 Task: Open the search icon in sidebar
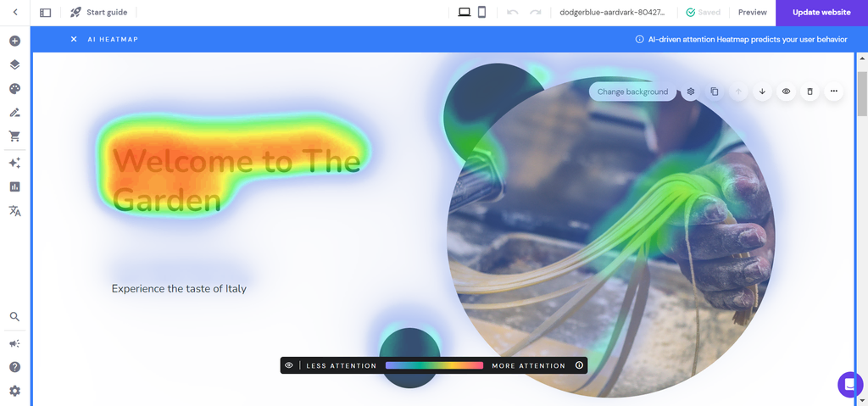click(x=15, y=317)
